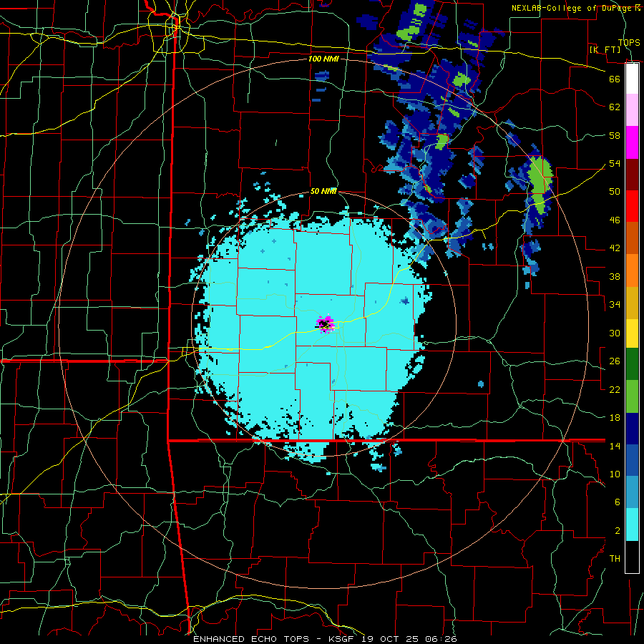Image resolution: width=644 pixels, height=644 pixels.
Task: Click the '30' scale label
Action: [x=615, y=333]
